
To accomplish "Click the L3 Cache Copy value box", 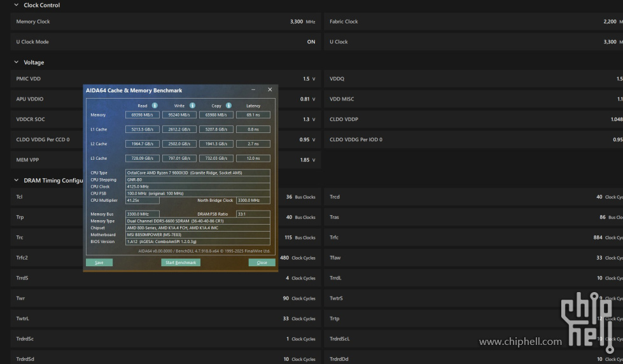I will (x=216, y=158).
